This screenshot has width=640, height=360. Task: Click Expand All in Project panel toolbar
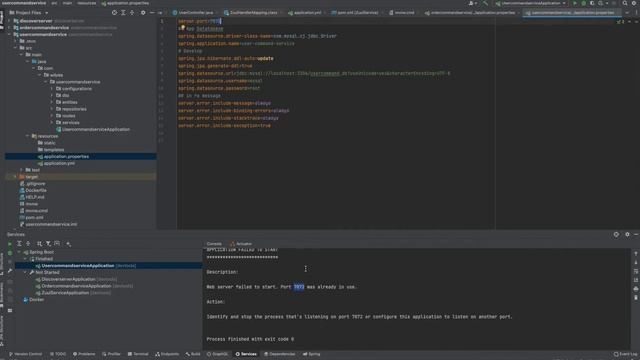pyautogui.click(x=123, y=13)
